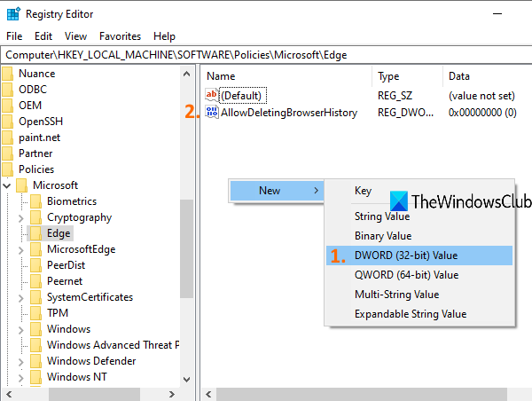This screenshot has width=532, height=401.
Task: Expand the Windows NT key
Action: tap(21, 378)
